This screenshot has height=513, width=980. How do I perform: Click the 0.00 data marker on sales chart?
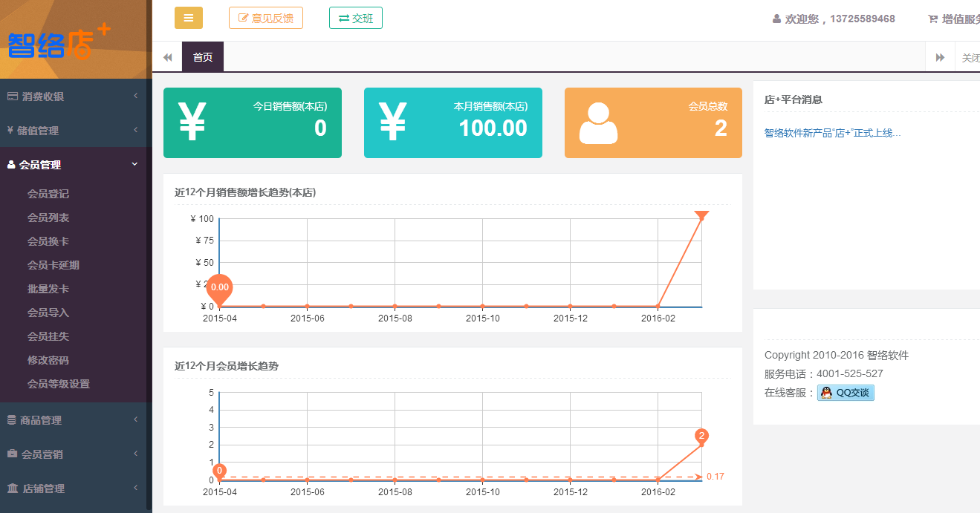219,288
